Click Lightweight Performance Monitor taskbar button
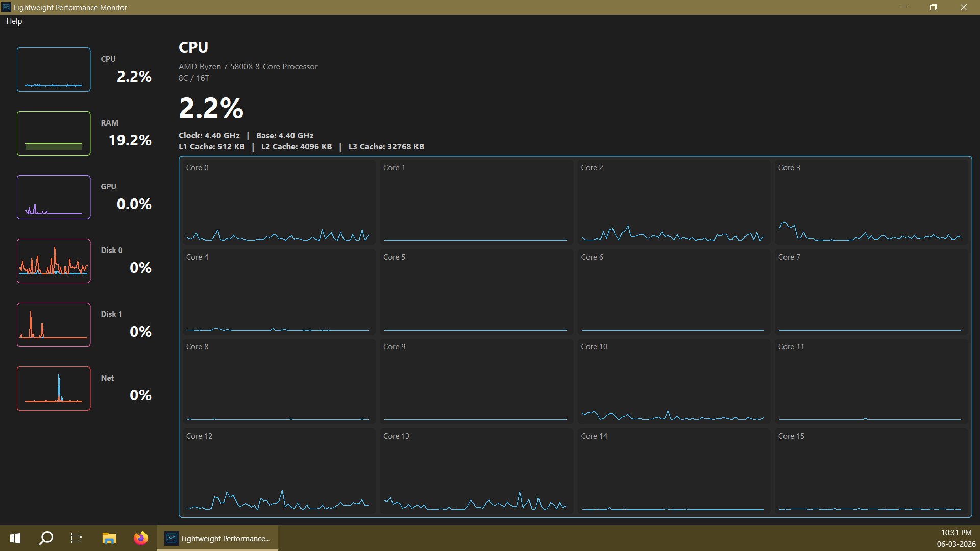The width and height of the screenshot is (980, 551). pos(217,538)
